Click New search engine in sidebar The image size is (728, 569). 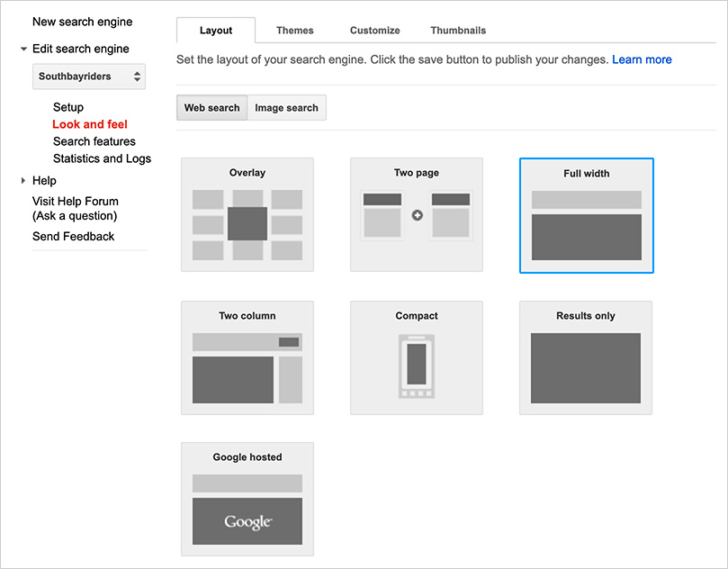(x=82, y=22)
